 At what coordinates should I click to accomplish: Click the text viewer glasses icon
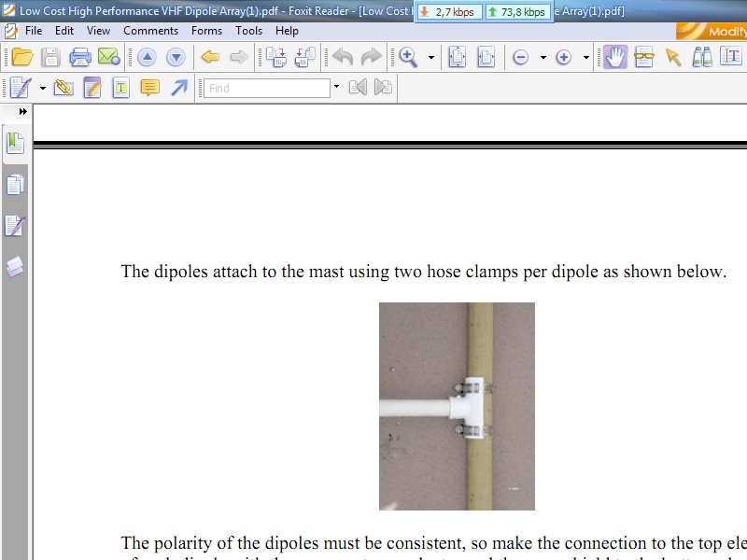(x=644, y=57)
